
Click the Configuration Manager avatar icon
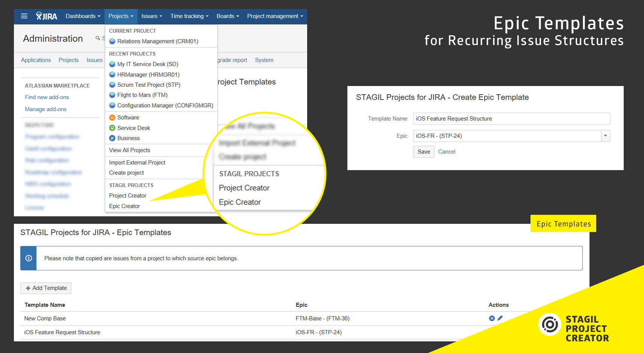tap(112, 106)
